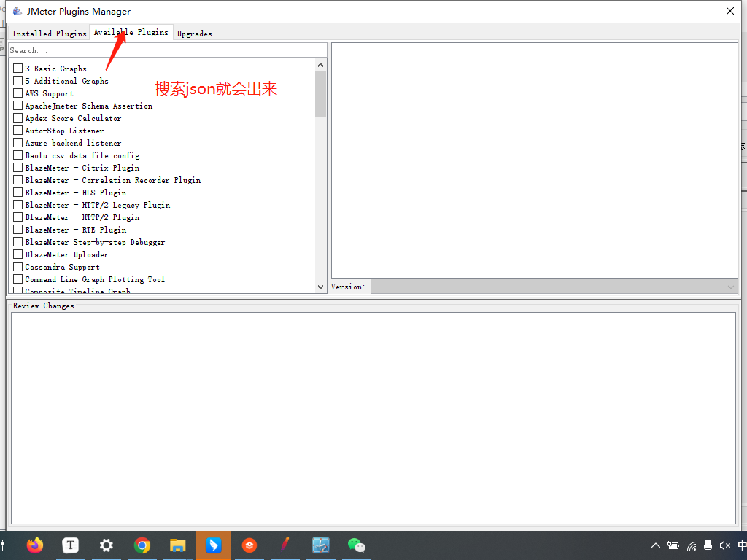This screenshot has width=747, height=560.
Task: Open the blue picture-frame taskbar app
Action: coord(321,545)
